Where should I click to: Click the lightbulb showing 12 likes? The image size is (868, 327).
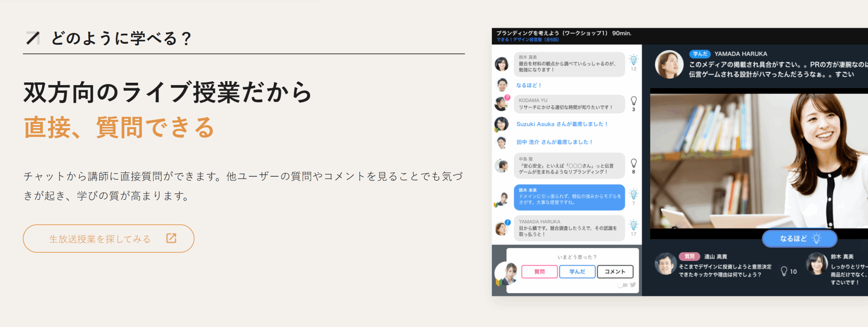633,60
